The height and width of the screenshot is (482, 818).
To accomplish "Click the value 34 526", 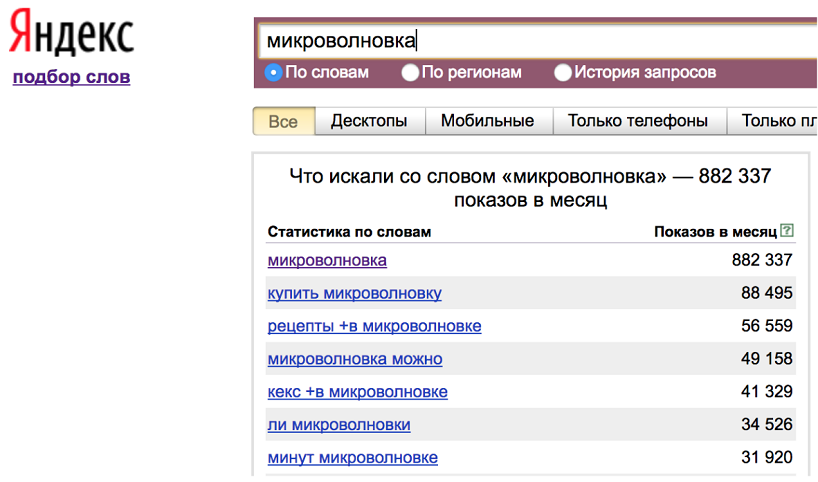I will [767, 424].
